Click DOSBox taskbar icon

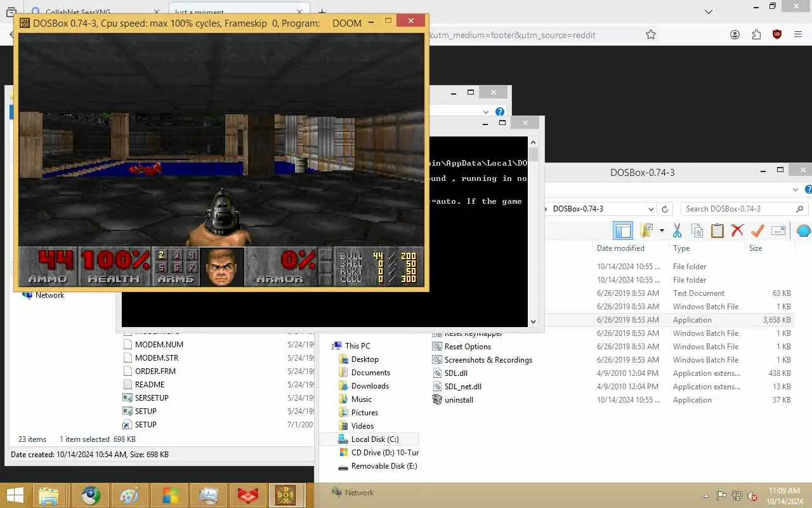pyautogui.click(x=286, y=495)
